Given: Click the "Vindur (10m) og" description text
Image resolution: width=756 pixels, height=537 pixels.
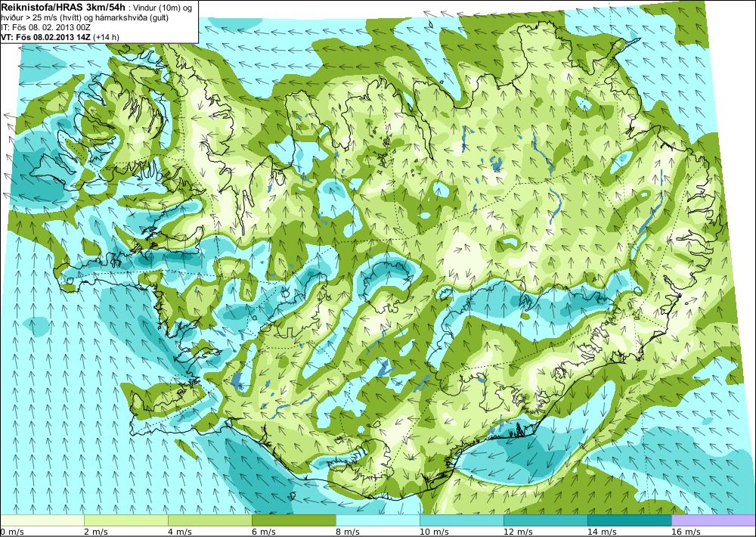Looking at the screenshot, I should point(163,8).
